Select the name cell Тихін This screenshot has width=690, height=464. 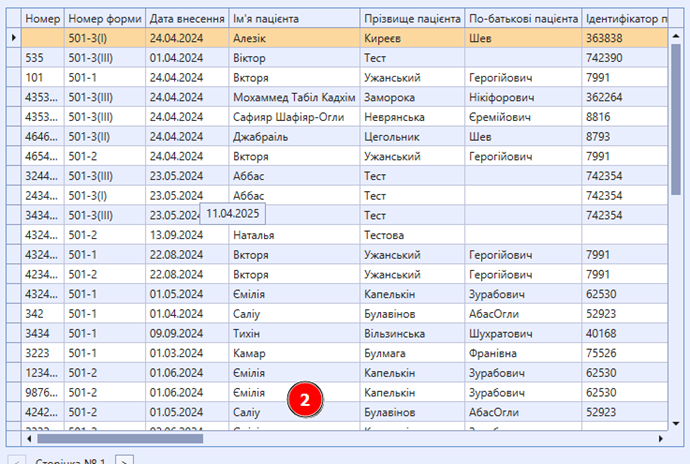[x=294, y=334]
